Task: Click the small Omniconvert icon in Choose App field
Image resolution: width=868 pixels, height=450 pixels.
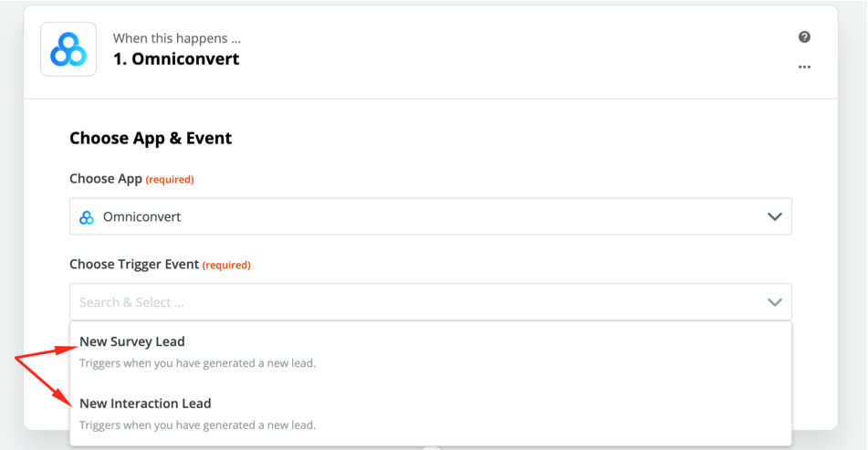Action: pyautogui.click(x=87, y=217)
